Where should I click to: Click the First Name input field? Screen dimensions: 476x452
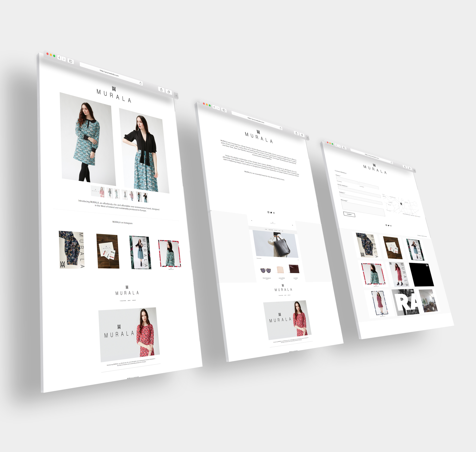click(347, 181)
